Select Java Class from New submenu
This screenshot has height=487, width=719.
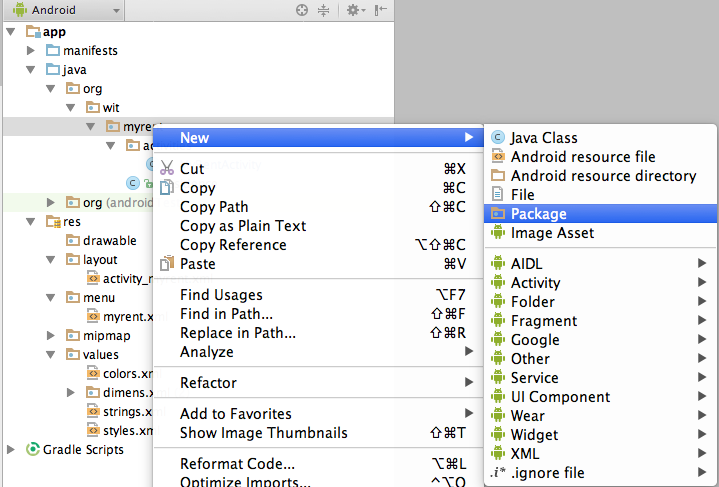point(543,138)
